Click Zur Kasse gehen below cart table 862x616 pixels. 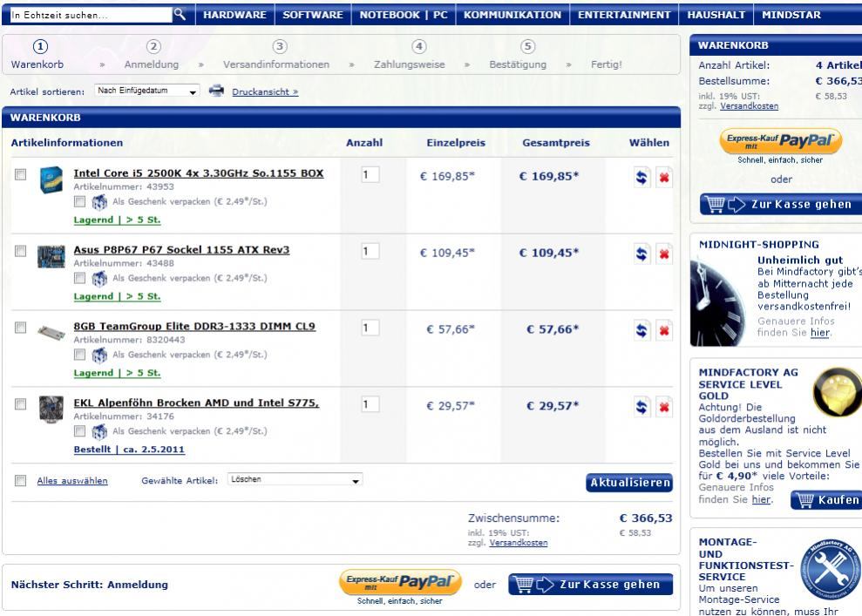pyautogui.click(x=590, y=585)
